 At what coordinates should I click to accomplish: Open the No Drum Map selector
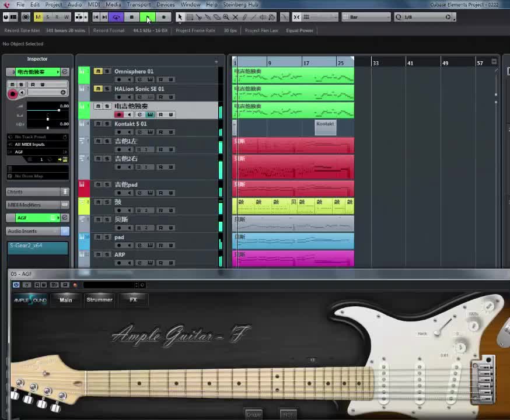pyautogui.click(x=38, y=176)
